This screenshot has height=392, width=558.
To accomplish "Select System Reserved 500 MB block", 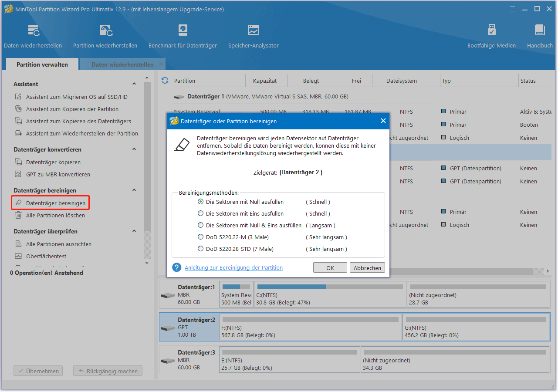I will (x=236, y=294).
